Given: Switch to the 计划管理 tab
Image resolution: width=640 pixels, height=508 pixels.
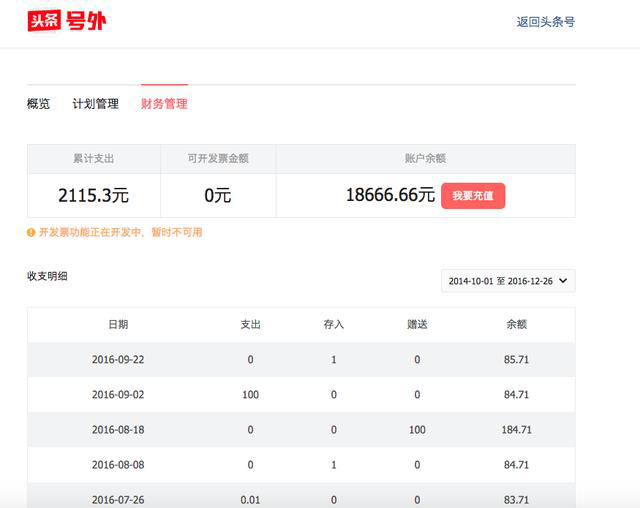Looking at the screenshot, I should point(95,104).
